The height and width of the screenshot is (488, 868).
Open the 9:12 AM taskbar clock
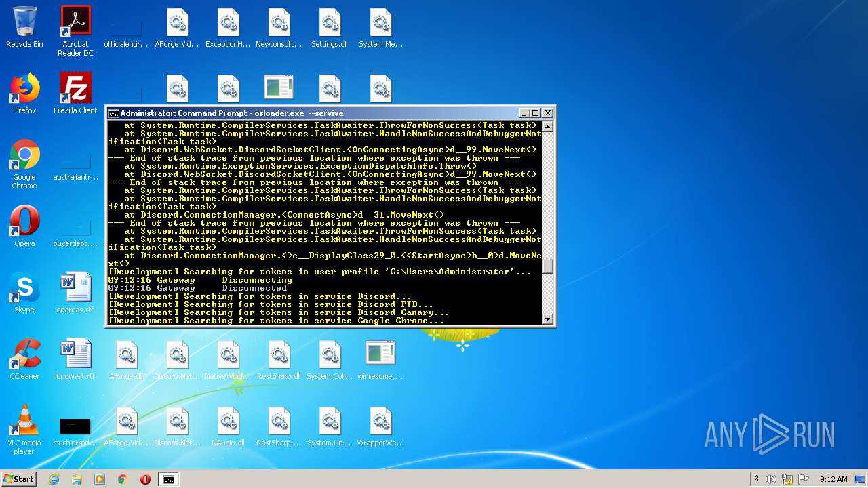(833, 479)
